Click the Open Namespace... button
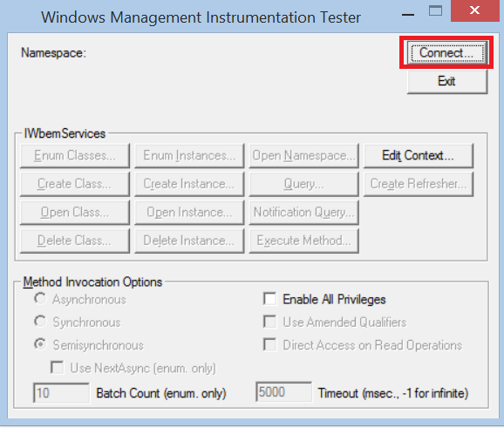 [303, 156]
